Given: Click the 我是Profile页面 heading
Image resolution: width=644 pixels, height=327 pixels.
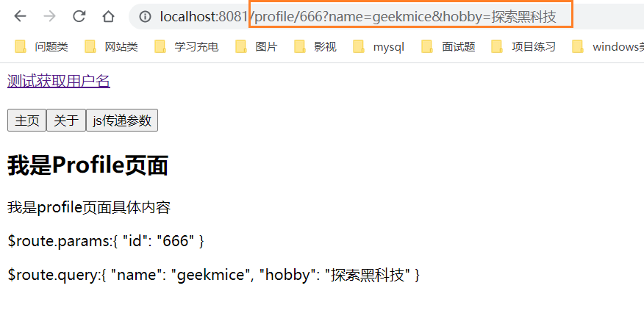Looking at the screenshot, I should [x=87, y=165].
